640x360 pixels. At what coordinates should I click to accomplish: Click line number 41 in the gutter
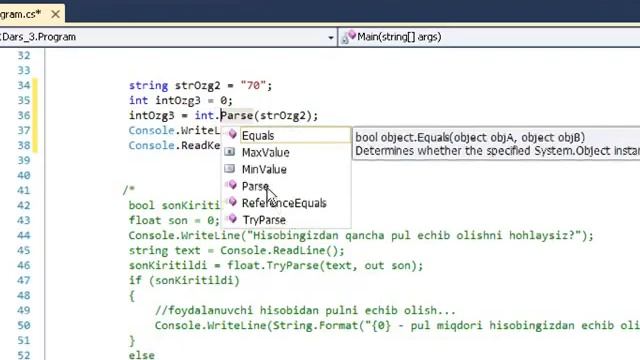coord(24,191)
